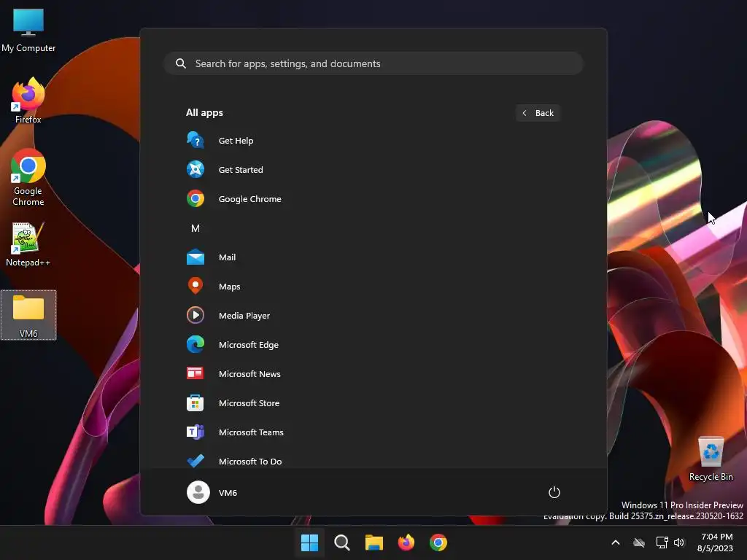
Task: Click the All apps heading
Action: point(204,113)
